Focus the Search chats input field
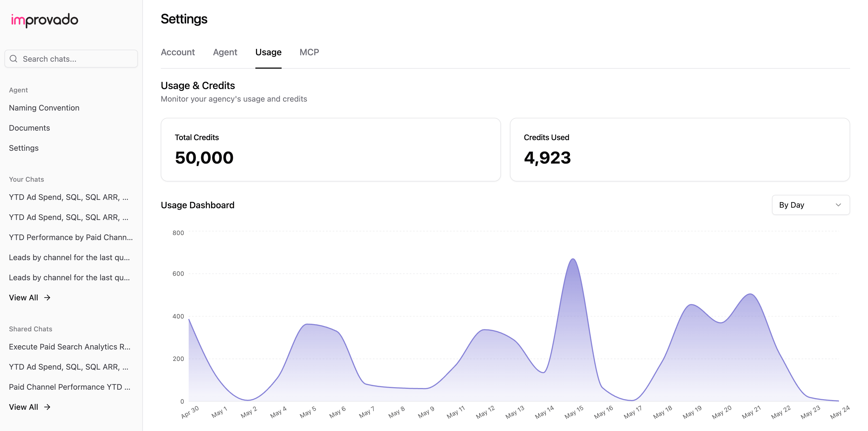 [x=78, y=59]
